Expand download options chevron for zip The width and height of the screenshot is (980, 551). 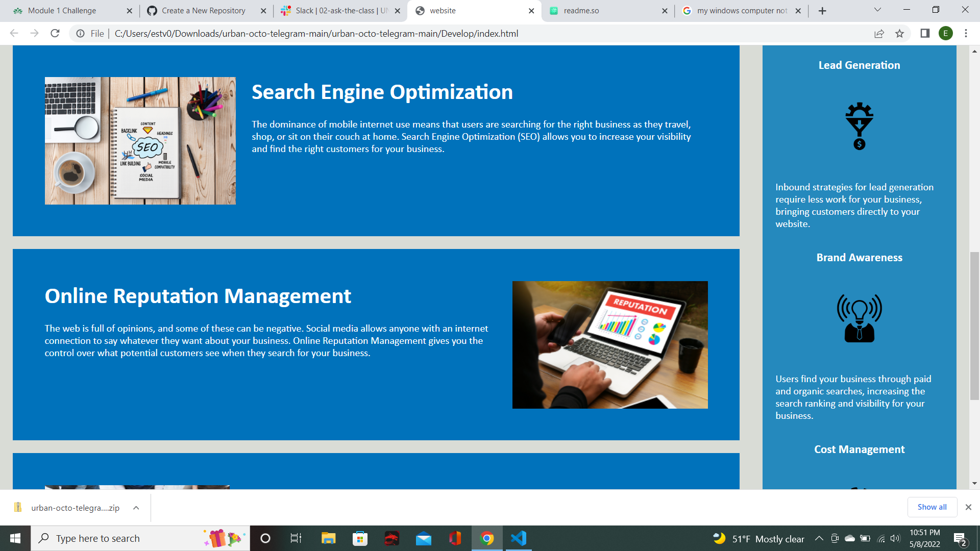tap(136, 508)
